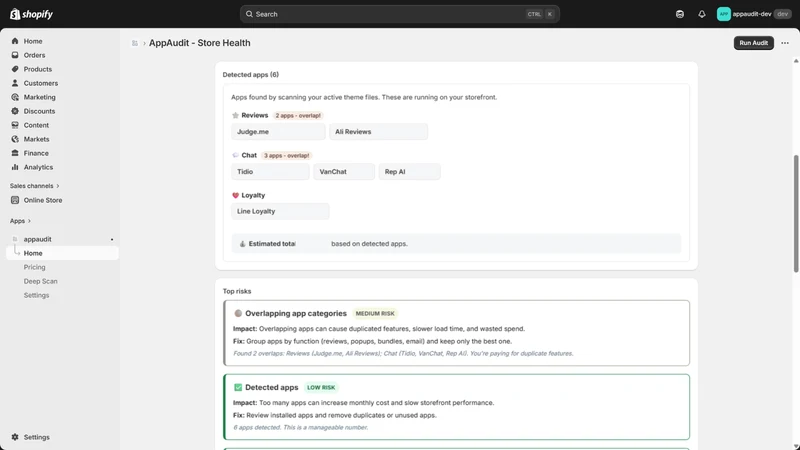The width and height of the screenshot is (800, 450).
Task: Click the scrollbar up arrow
Action: click(796, 61)
